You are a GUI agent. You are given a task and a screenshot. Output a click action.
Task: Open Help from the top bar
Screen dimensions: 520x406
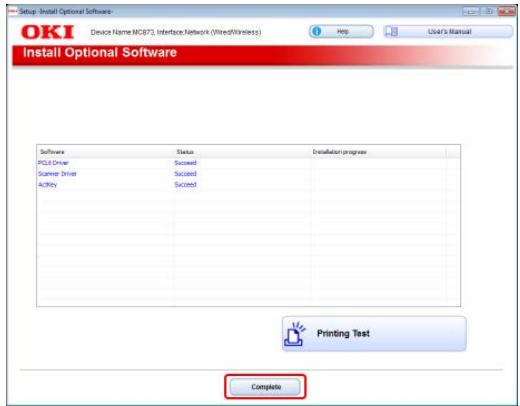[x=341, y=32]
